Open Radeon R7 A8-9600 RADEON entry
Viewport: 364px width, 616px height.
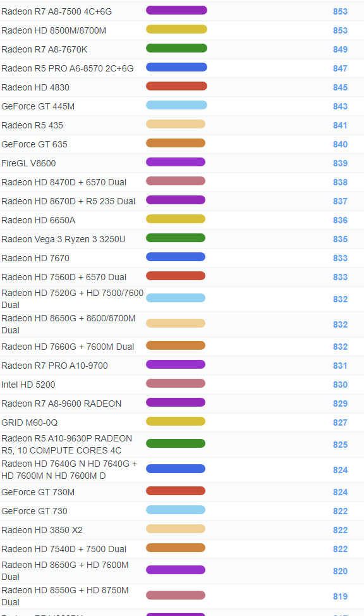(x=62, y=403)
